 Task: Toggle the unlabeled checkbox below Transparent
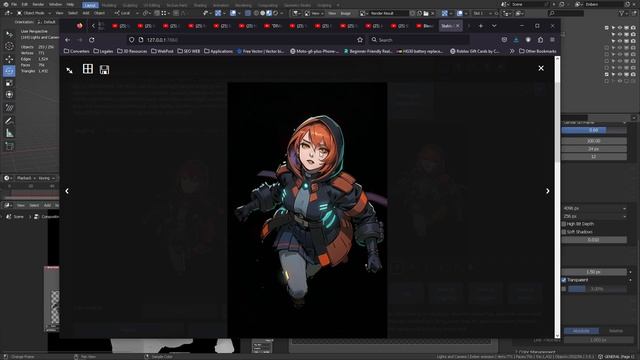click(x=564, y=289)
